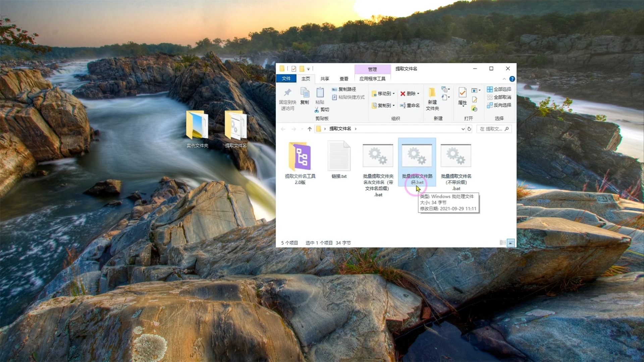Image resolution: width=644 pixels, height=362 pixels.
Task: Click 全部选择 select all option
Action: tap(499, 89)
